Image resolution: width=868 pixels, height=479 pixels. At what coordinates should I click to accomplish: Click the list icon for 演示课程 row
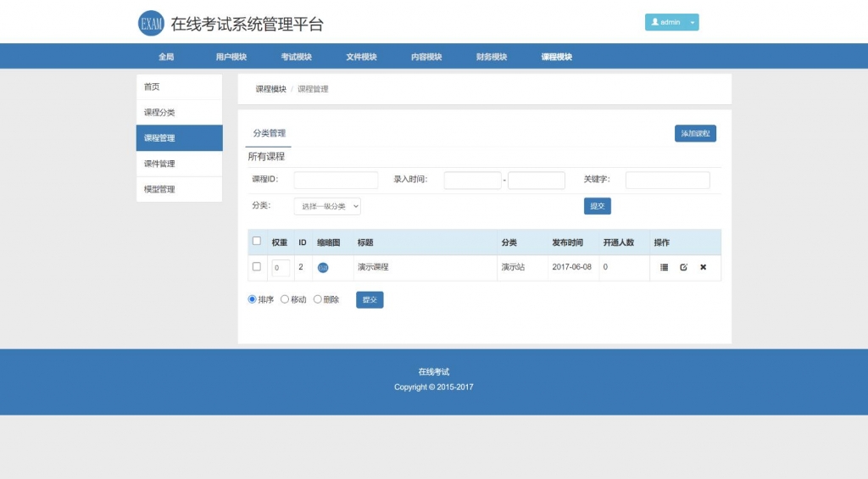664,267
